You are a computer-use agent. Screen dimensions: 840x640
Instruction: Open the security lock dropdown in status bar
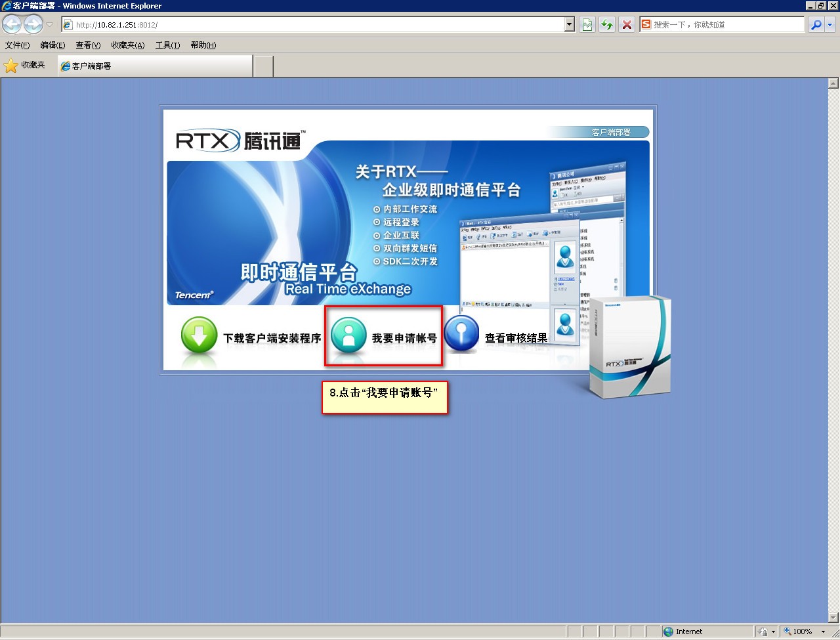[772, 631]
